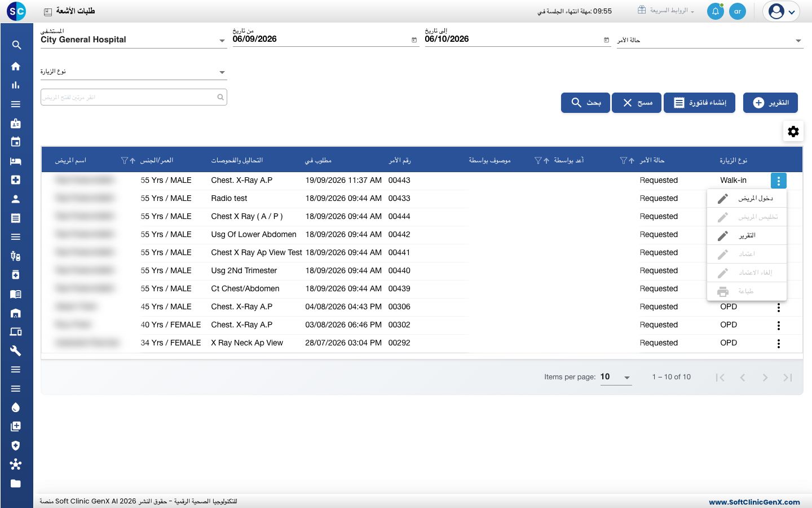Choose دخول المريض from the row menu

click(x=747, y=199)
